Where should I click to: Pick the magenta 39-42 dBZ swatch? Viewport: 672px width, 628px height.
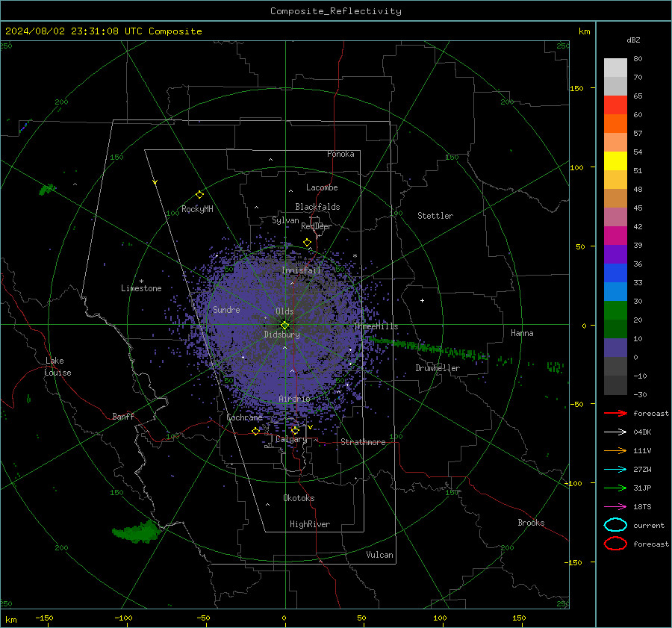coord(615,235)
